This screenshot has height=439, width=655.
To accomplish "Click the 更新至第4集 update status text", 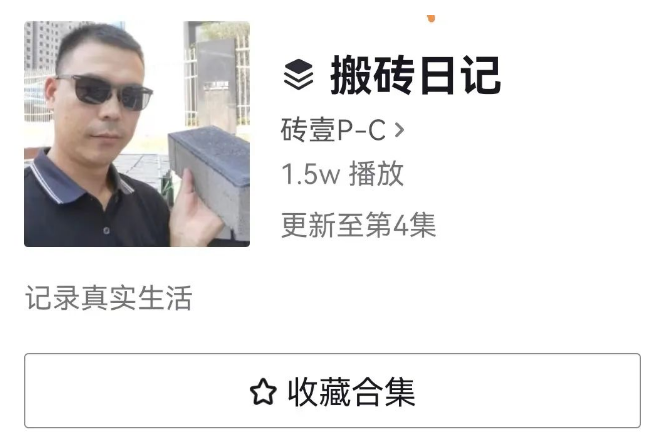I will (x=358, y=225).
